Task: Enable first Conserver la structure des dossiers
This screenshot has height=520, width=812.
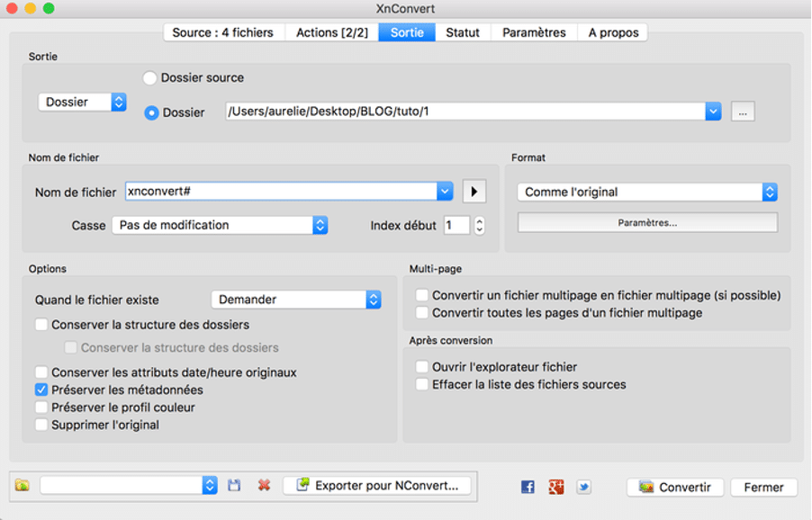Action: [41, 325]
